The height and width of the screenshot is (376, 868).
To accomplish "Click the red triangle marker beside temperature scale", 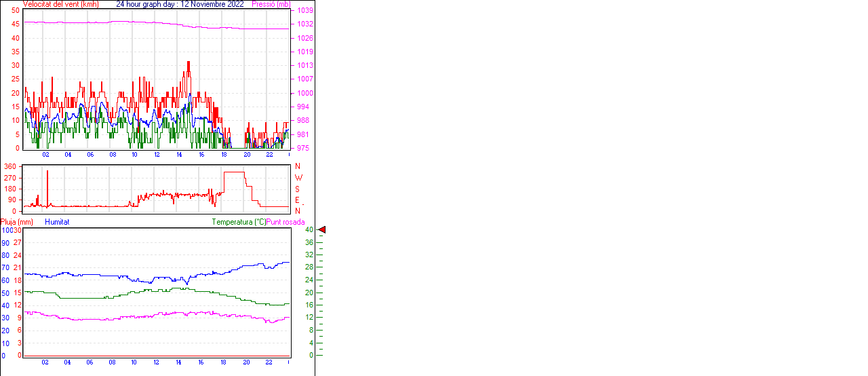I will click(322, 230).
